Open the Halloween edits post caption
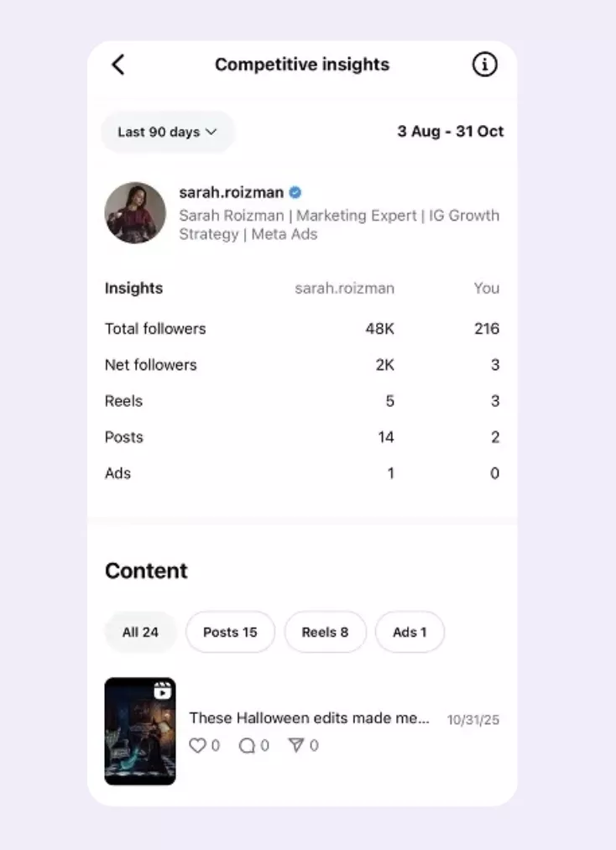Image resolution: width=616 pixels, height=850 pixels. tap(312, 718)
